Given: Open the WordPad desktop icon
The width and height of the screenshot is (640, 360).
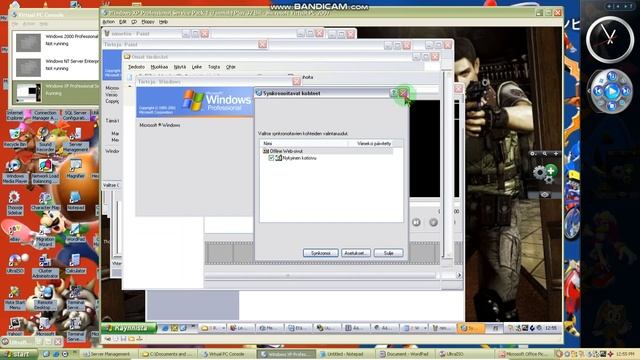Looking at the screenshot, I should pyautogui.click(x=76, y=233).
